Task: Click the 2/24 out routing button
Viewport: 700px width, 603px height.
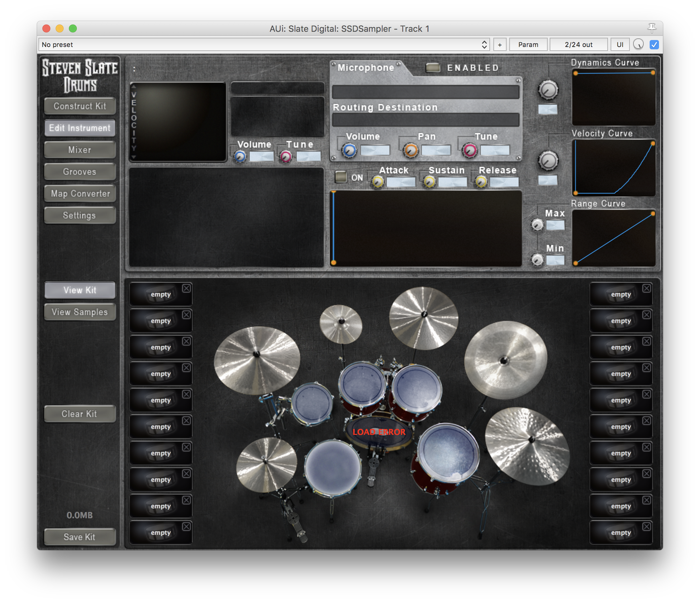Action: 578,45
